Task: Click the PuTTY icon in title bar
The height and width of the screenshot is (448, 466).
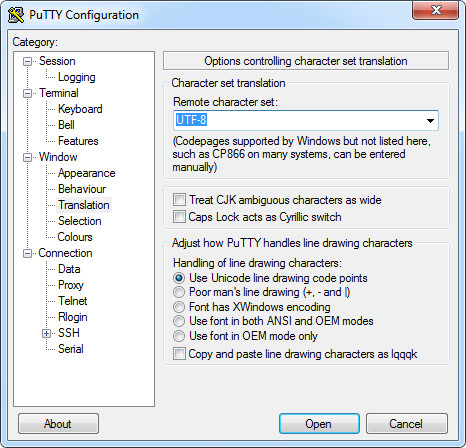Action: [16, 15]
